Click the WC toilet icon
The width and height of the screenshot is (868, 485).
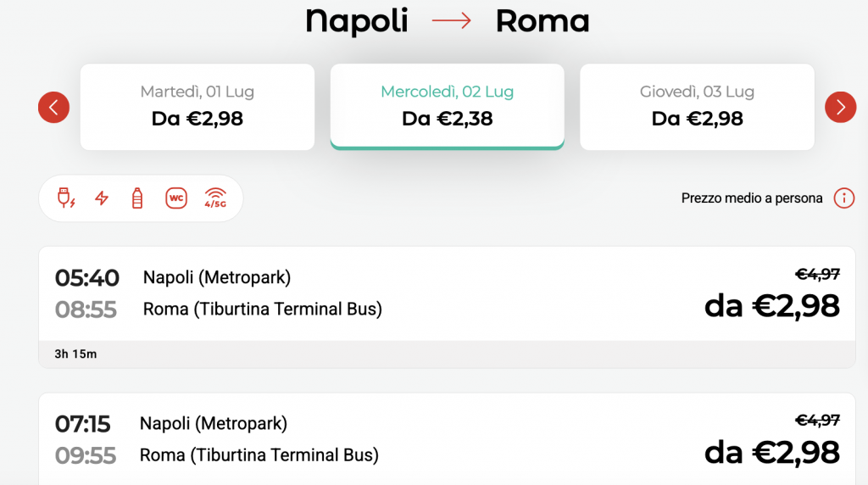(x=176, y=198)
